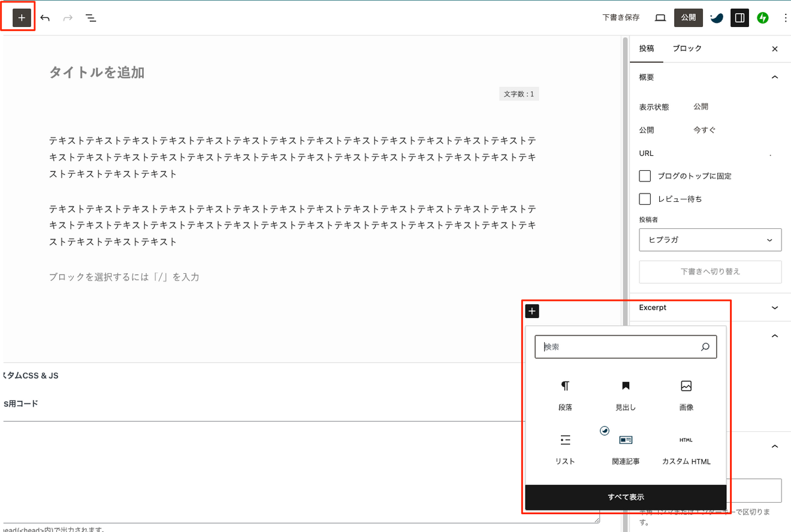Click 下書きへ切り替え button
791x532 pixels.
(710, 271)
